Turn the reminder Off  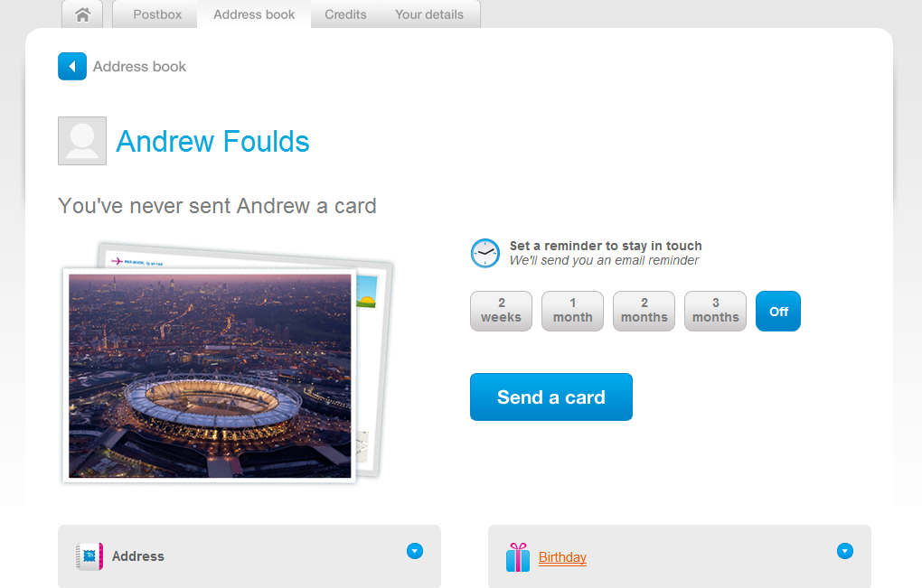778,311
